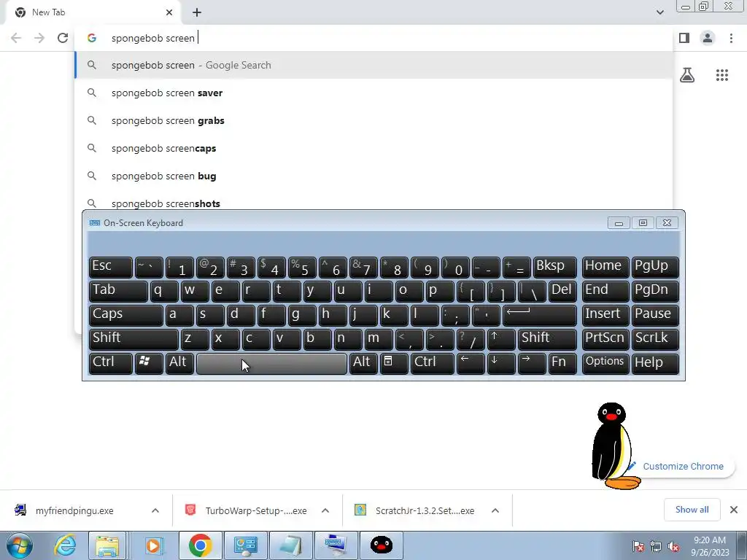Click the Bksp key on On-Screen Keyboard
Viewport: 747px width, 560px height.
tap(554, 267)
